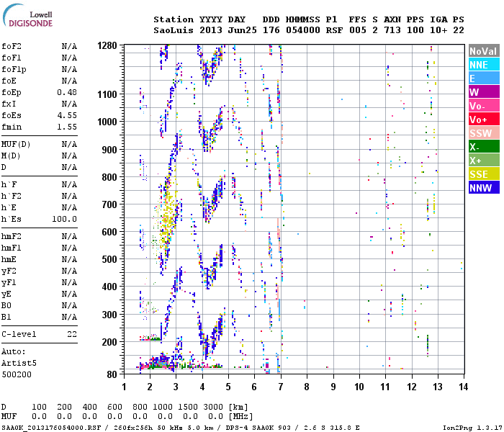Select the SSW legend swatch
The height and width of the screenshot is (432, 504).
click(x=484, y=133)
